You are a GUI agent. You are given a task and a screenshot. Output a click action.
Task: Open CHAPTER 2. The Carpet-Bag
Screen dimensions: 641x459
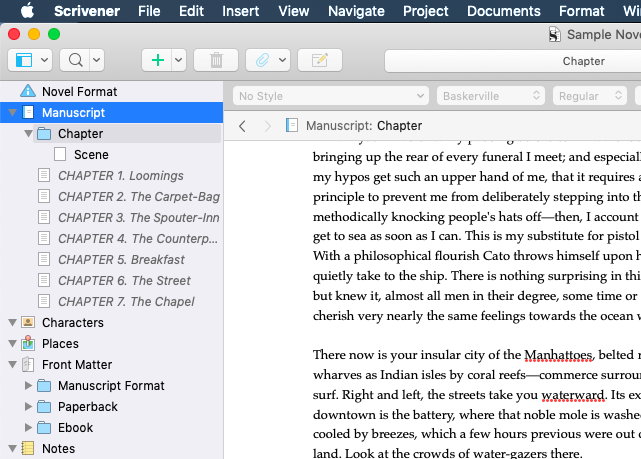tap(139, 197)
